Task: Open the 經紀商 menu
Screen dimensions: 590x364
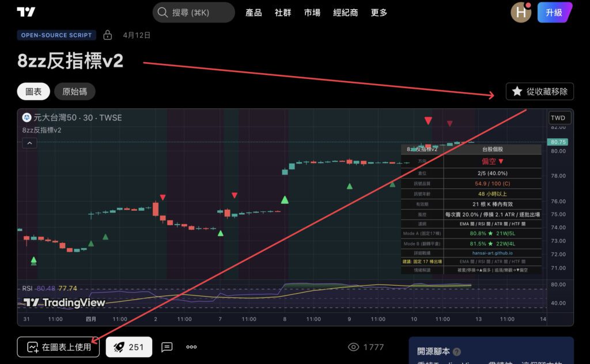Action: (346, 13)
